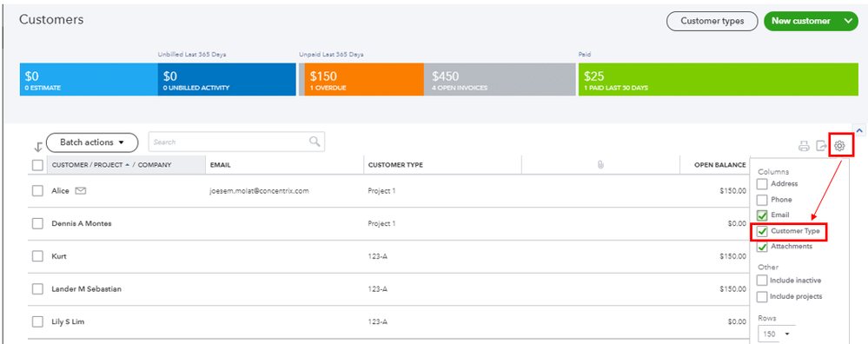The image size is (868, 344).
Task: Click the export to Excel icon
Action: (821, 147)
